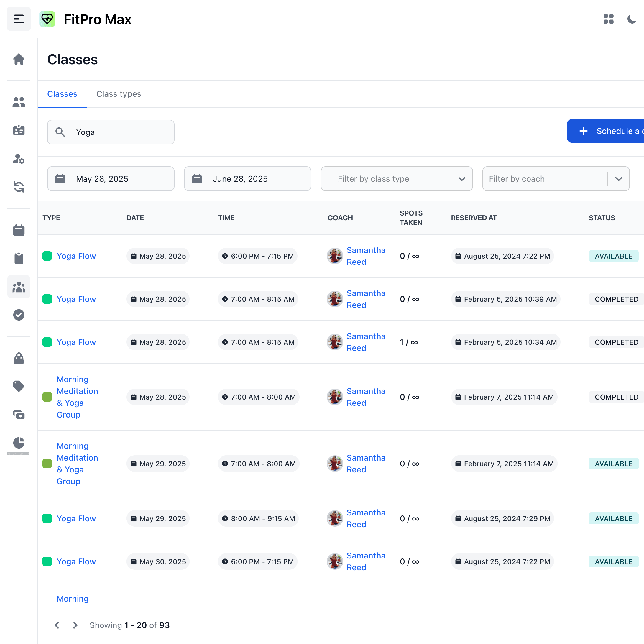The height and width of the screenshot is (644, 644).
Task: Click the shopping bag icon in sidebar
Action: (x=19, y=358)
